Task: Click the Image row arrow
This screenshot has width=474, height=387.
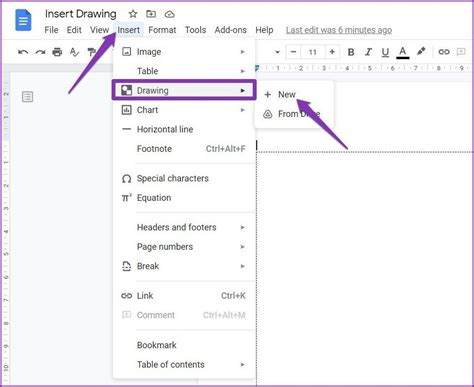Action: (x=243, y=52)
